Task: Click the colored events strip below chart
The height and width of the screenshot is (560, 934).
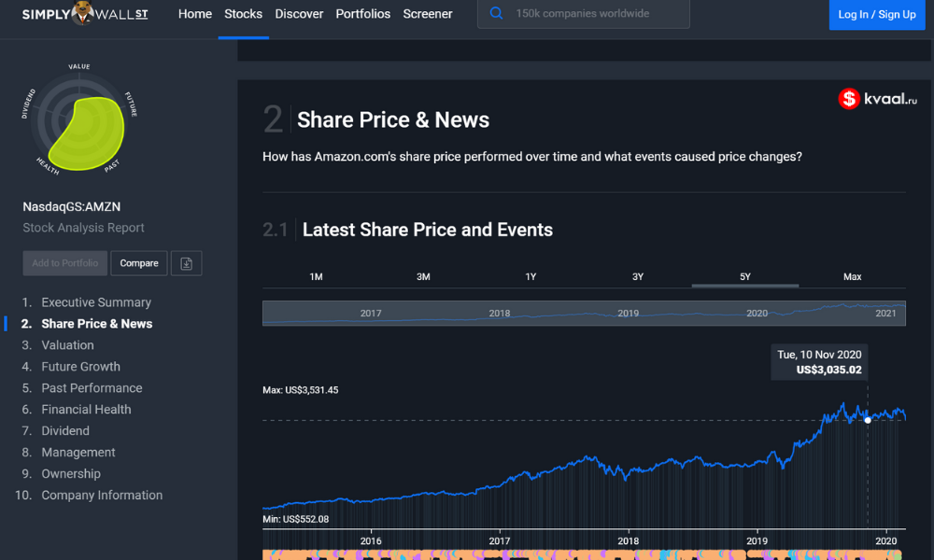Action: coord(584,554)
